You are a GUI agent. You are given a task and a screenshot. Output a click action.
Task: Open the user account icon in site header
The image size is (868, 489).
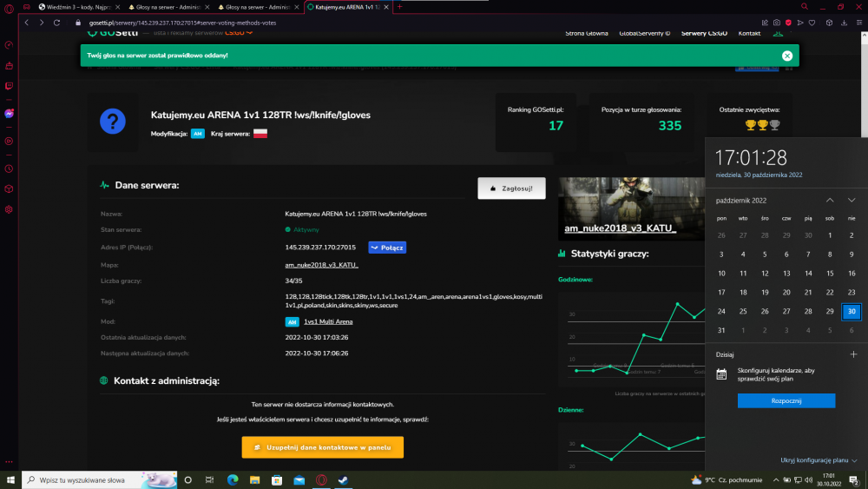pyautogui.click(x=778, y=33)
